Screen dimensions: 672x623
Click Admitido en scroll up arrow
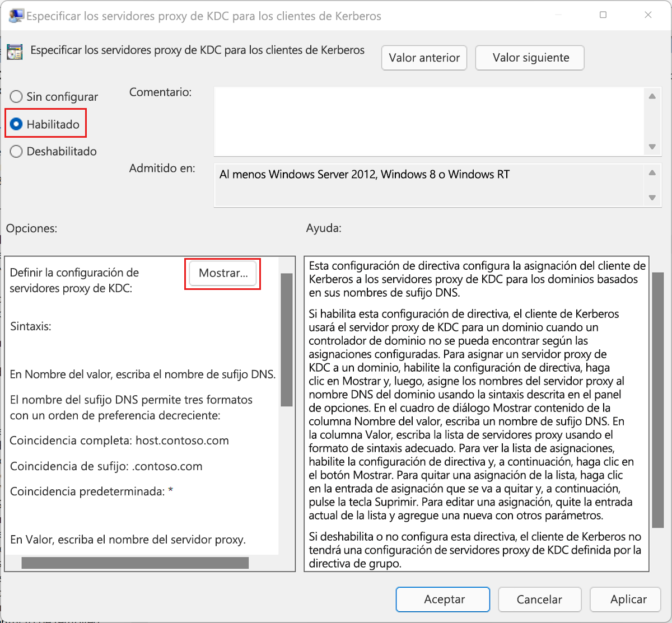(x=652, y=173)
